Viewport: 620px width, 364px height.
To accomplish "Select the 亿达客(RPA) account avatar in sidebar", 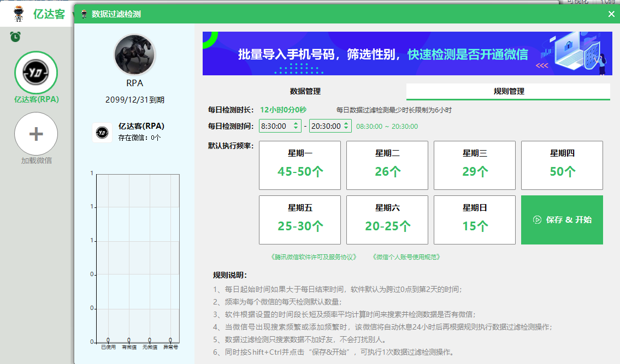I will pos(36,73).
